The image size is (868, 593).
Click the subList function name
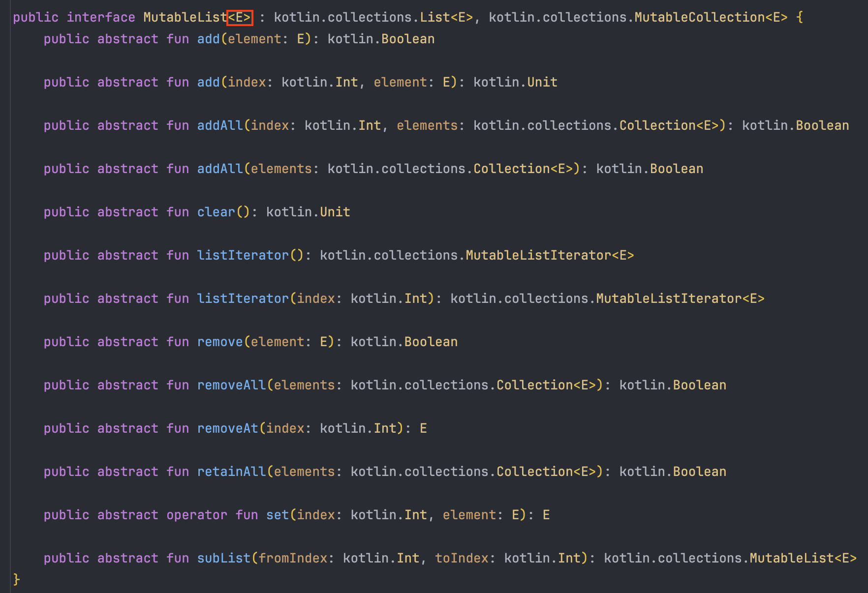coord(224,558)
